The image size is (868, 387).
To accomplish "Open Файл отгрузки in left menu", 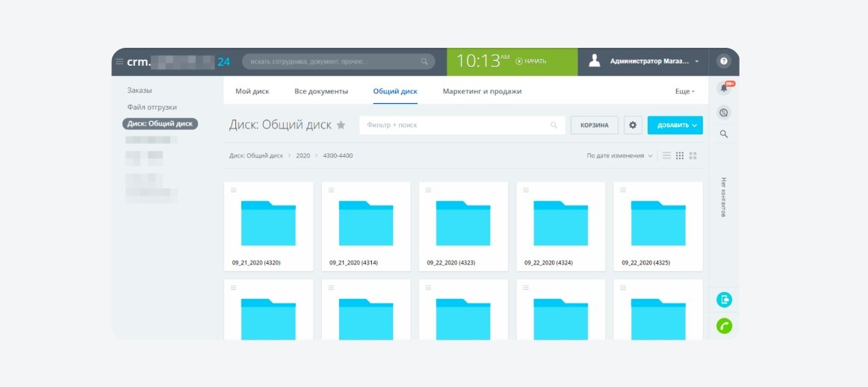I will pyautogui.click(x=152, y=107).
